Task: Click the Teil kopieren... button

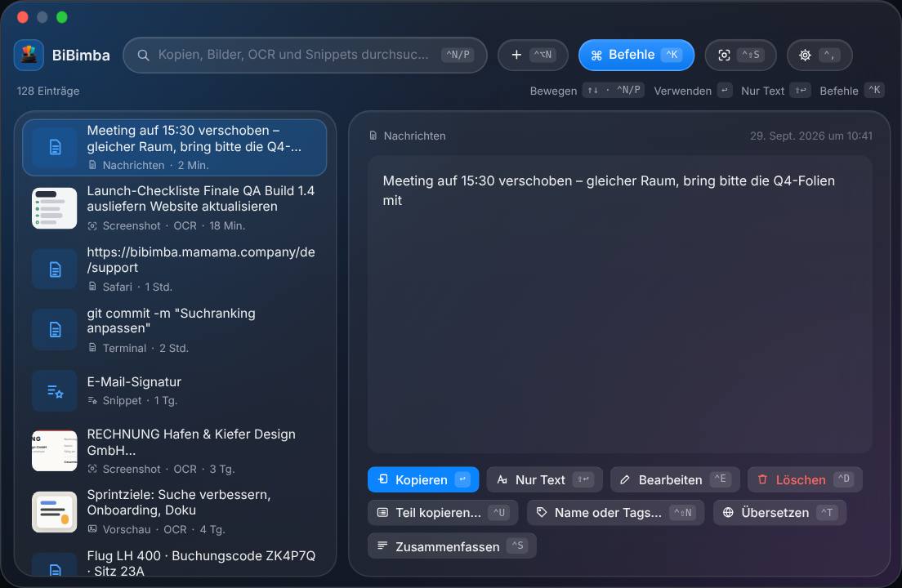Action: pyautogui.click(x=442, y=513)
